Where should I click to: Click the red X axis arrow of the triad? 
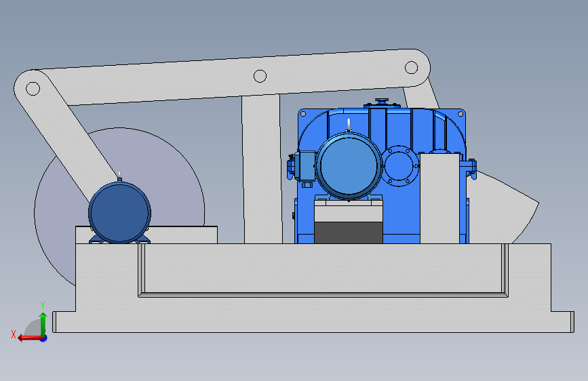click(x=29, y=338)
